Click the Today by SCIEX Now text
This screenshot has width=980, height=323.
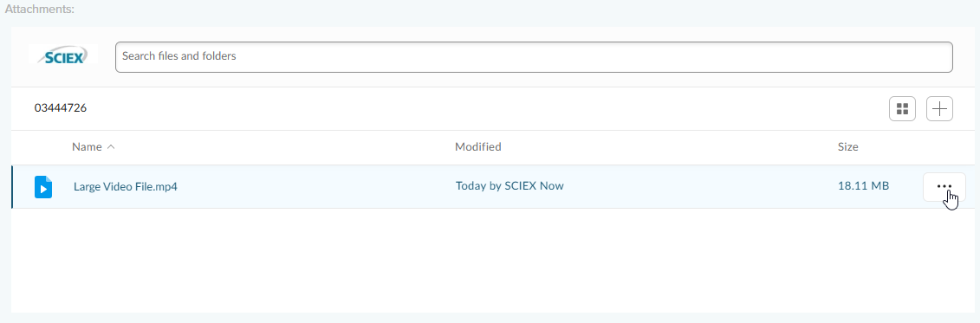tap(509, 185)
